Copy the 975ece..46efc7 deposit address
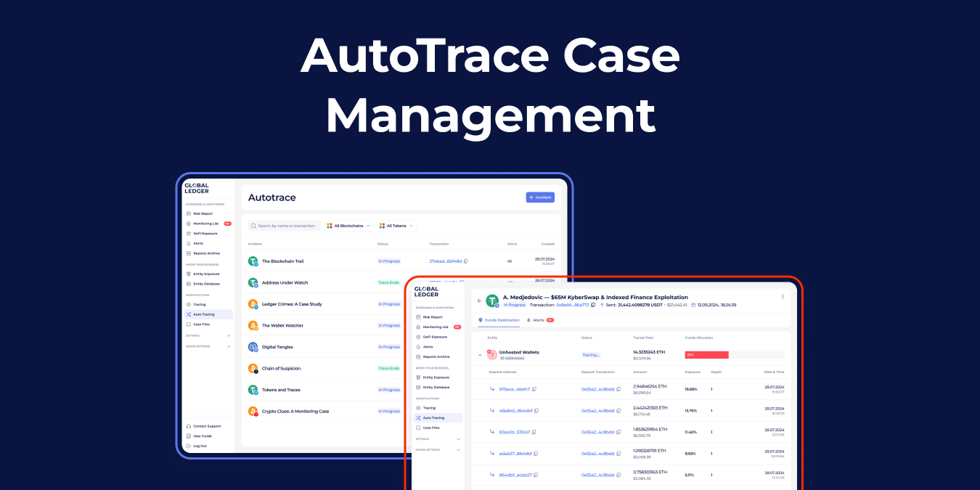Viewport: 980px width, 490px height. pos(533,390)
